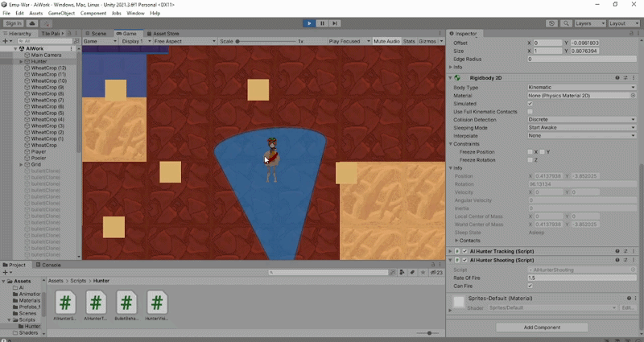Open Undo History icon in toolbar

coord(552,23)
